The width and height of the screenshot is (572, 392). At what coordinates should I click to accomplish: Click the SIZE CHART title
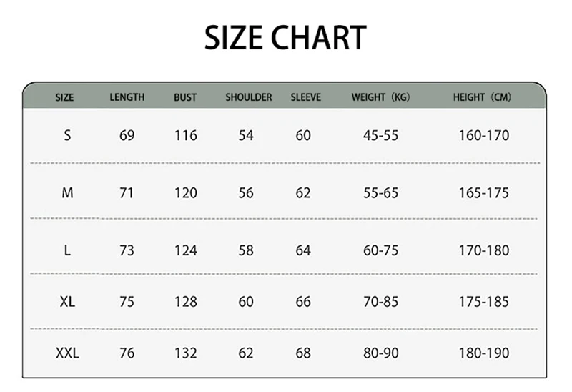pyautogui.click(x=285, y=37)
